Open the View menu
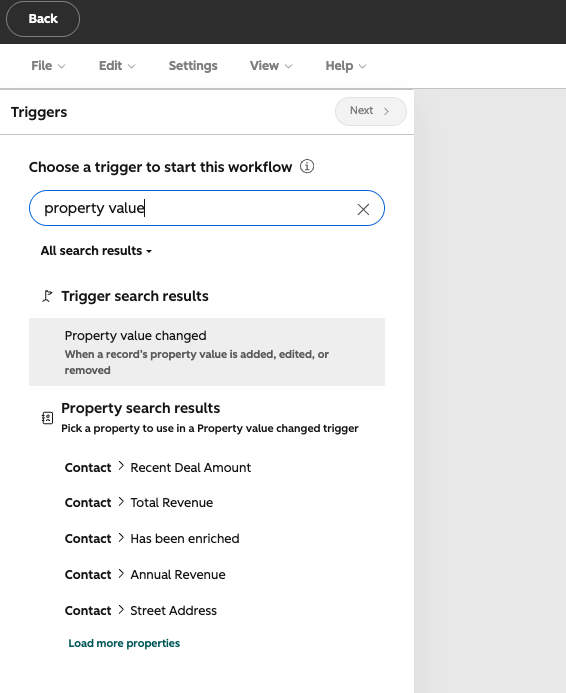The height and width of the screenshot is (693, 566). 271,66
